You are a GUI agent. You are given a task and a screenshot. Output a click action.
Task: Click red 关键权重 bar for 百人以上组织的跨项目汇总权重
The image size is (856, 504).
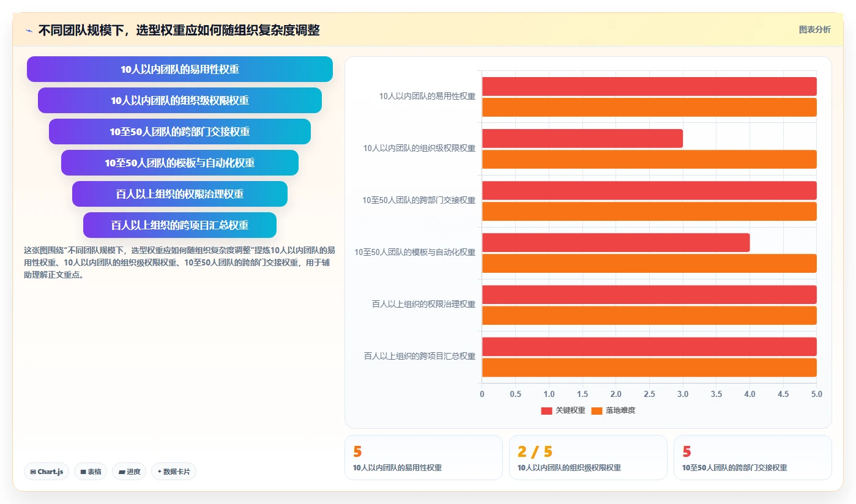(649, 346)
